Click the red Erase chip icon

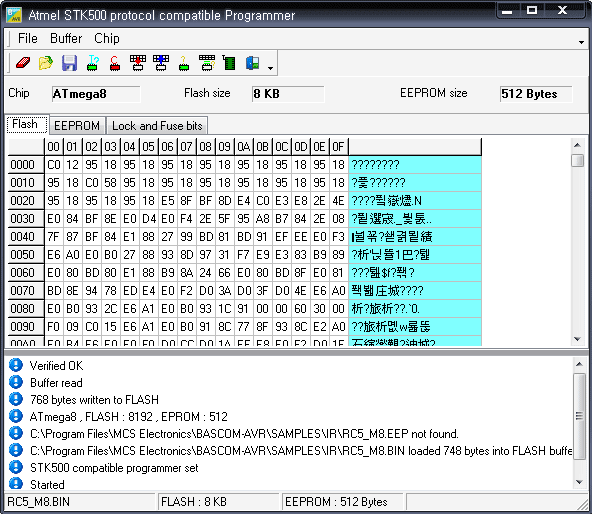pyautogui.click(x=115, y=63)
